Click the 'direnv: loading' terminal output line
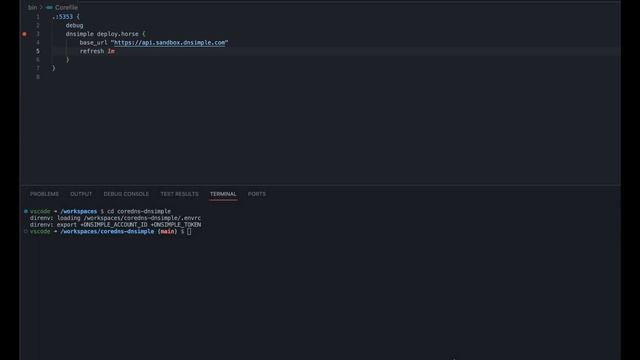The image size is (640, 360). pyautogui.click(x=115, y=218)
